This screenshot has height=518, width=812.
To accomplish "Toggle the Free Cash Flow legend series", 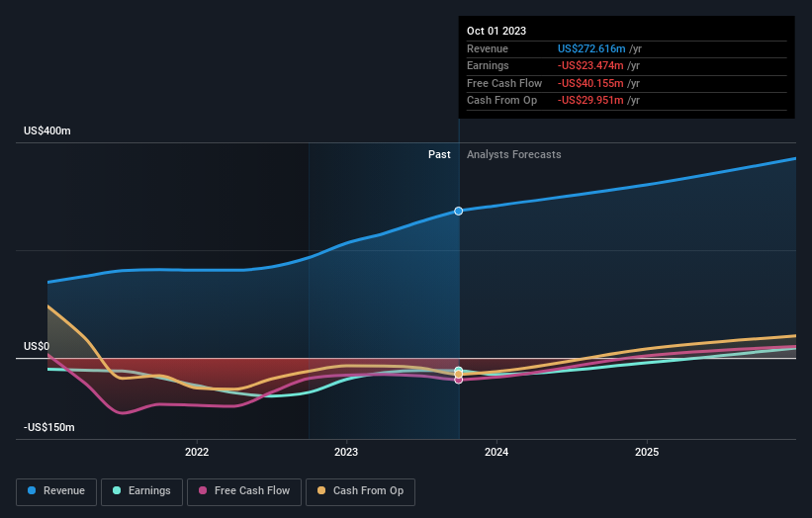I will click(244, 491).
